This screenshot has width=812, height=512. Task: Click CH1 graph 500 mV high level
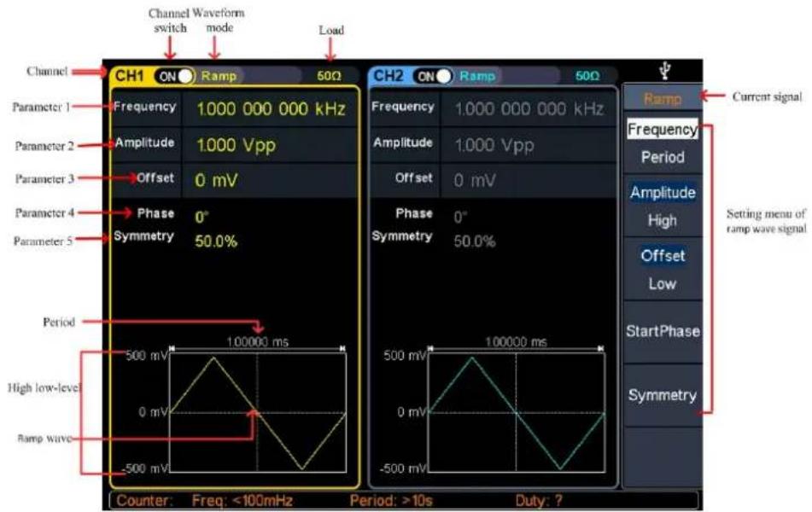tap(147, 356)
